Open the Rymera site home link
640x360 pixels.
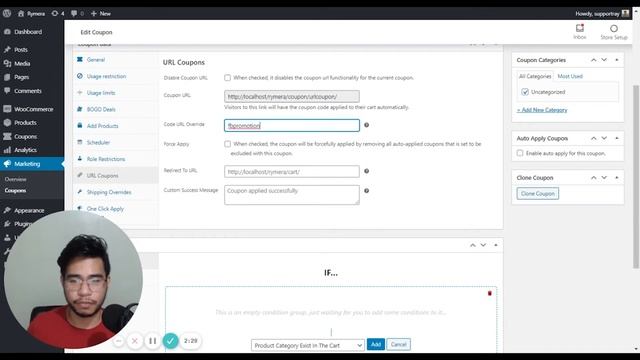tap(31, 13)
